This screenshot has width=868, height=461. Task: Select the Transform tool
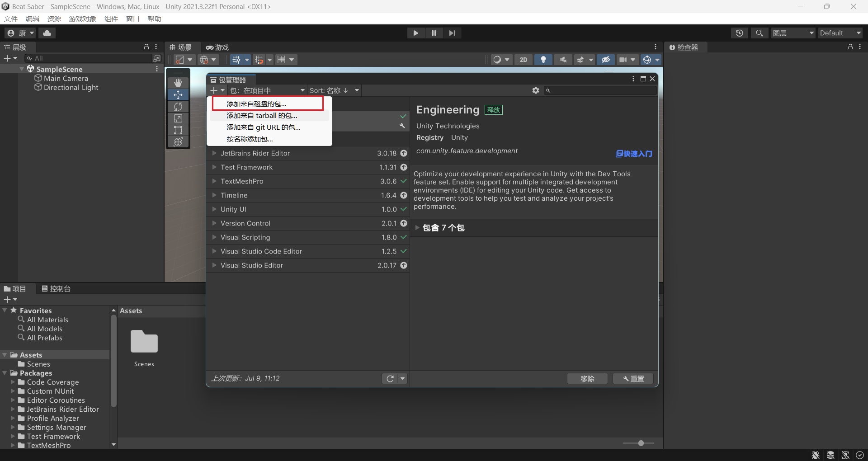click(178, 141)
